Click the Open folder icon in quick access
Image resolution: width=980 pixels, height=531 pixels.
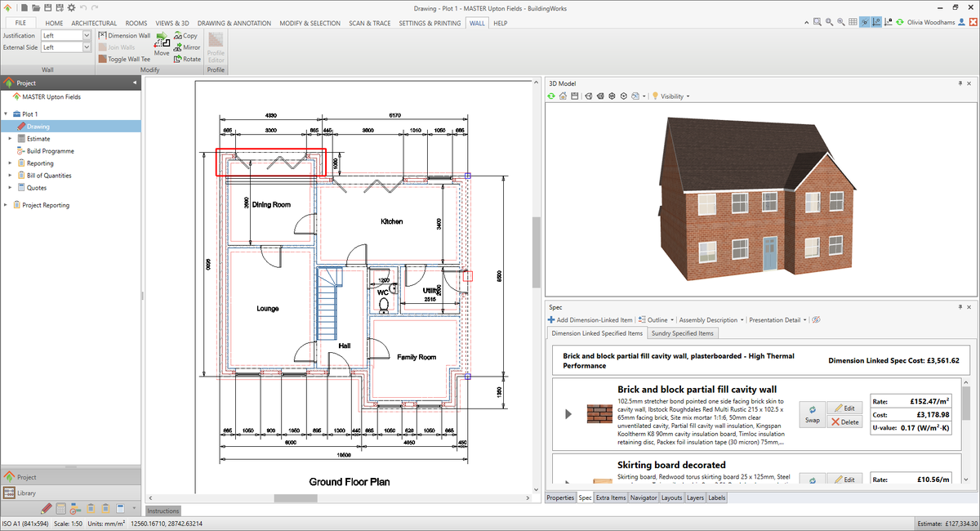pos(37,7)
